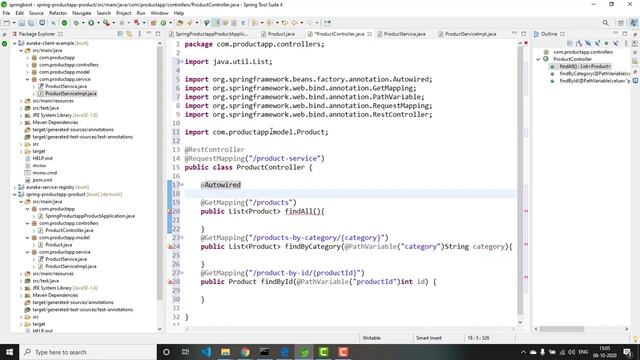
Task: Open the Run button dropdown arrow
Action: (x=97, y=23)
